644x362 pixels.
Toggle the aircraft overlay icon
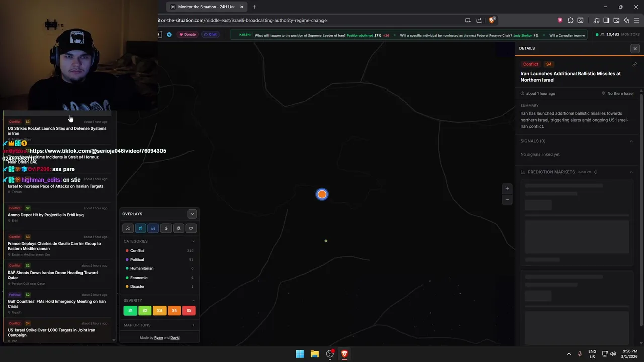(x=140, y=228)
